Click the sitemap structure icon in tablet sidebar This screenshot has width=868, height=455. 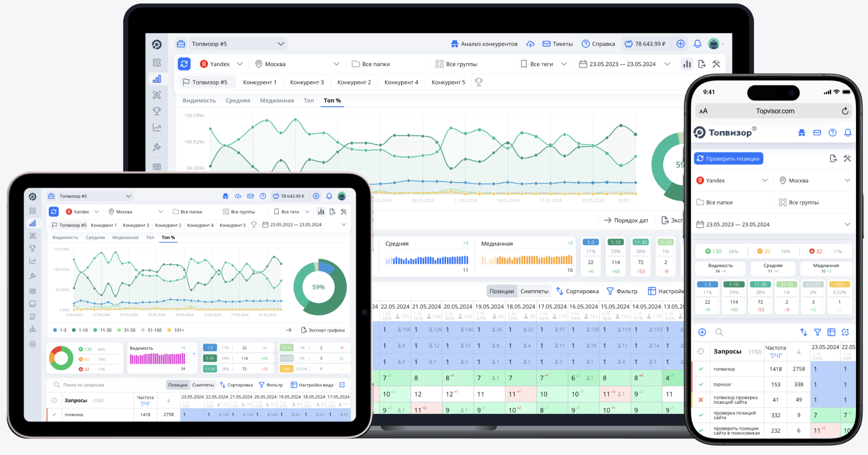point(32,329)
